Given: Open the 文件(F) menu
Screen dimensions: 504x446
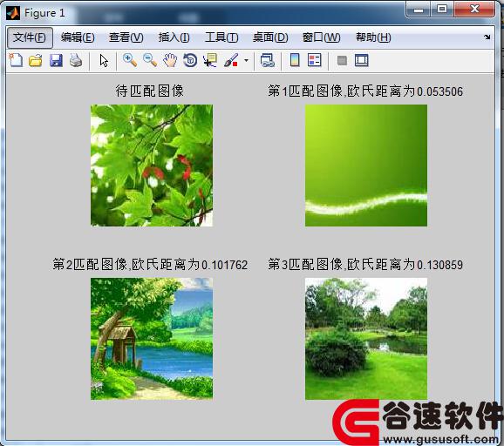Looking at the screenshot, I should [30, 37].
